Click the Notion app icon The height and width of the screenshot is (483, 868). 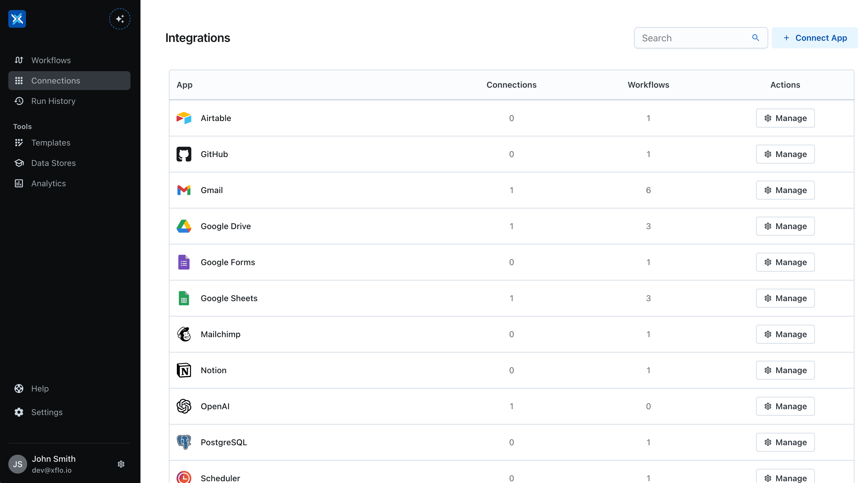coord(184,370)
